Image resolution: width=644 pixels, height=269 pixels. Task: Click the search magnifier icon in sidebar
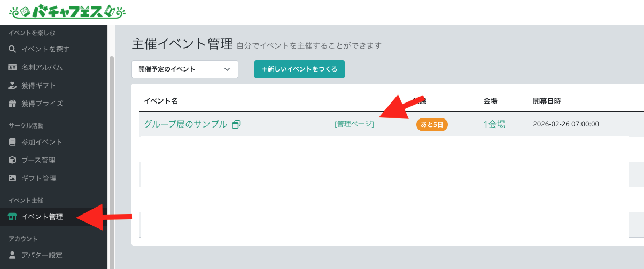coord(12,49)
